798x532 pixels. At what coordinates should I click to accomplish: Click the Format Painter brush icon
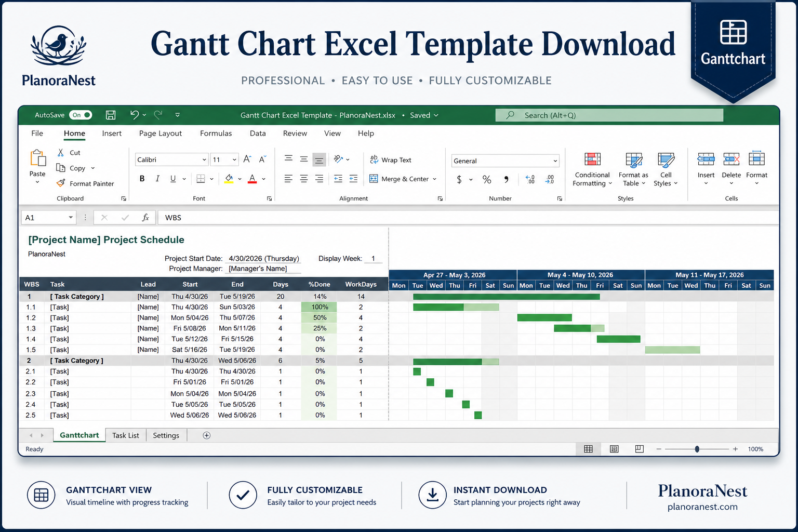point(61,183)
